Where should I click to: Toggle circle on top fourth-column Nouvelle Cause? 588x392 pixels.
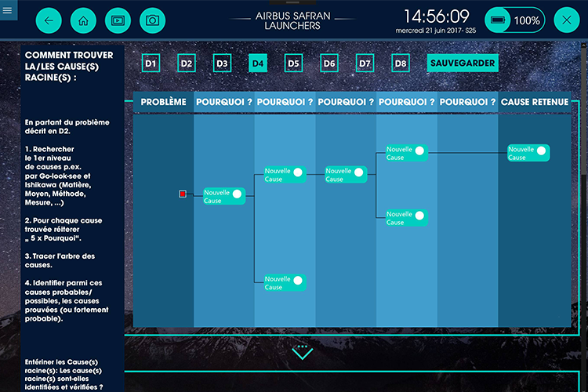coord(419,150)
